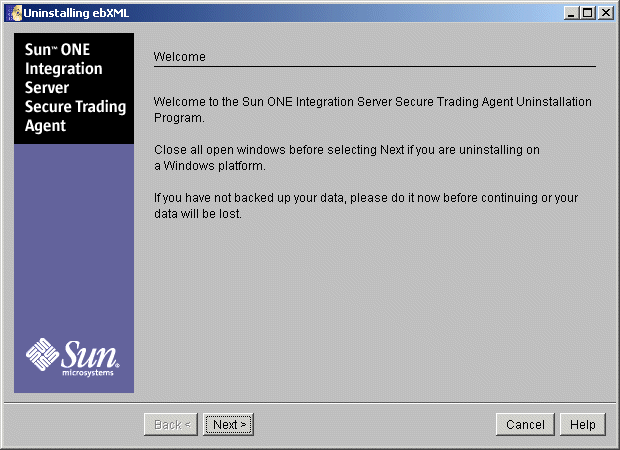Viewport: 620px width, 450px height.
Task: Click the ebXML title bar application icon
Action: (x=15, y=13)
